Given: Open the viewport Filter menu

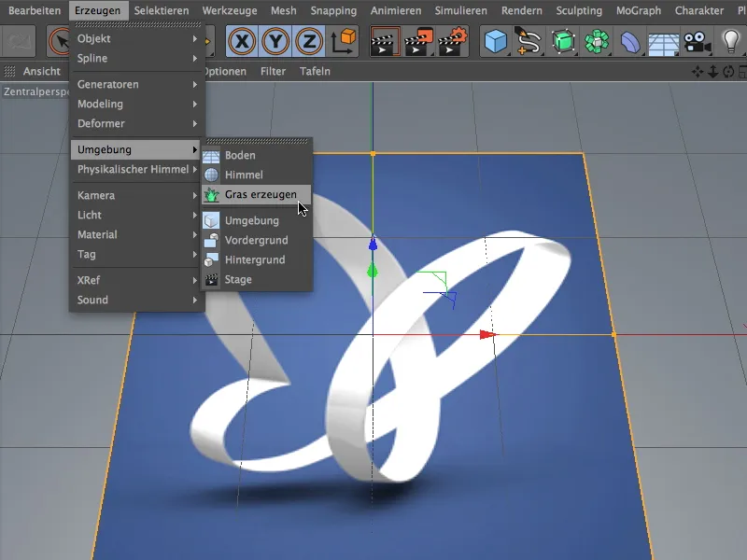Looking at the screenshot, I should pyautogui.click(x=273, y=72).
